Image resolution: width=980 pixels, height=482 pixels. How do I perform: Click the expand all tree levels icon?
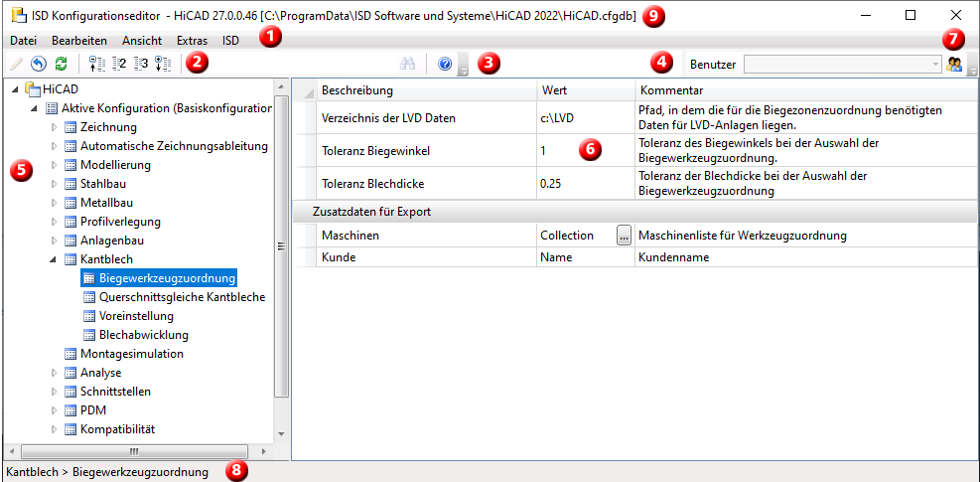click(163, 64)
